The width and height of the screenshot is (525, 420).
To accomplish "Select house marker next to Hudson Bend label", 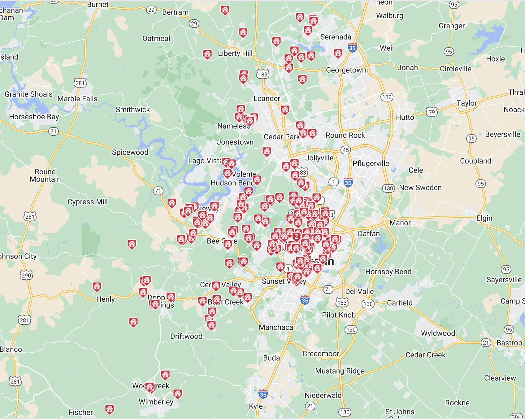I will (257, 180).
